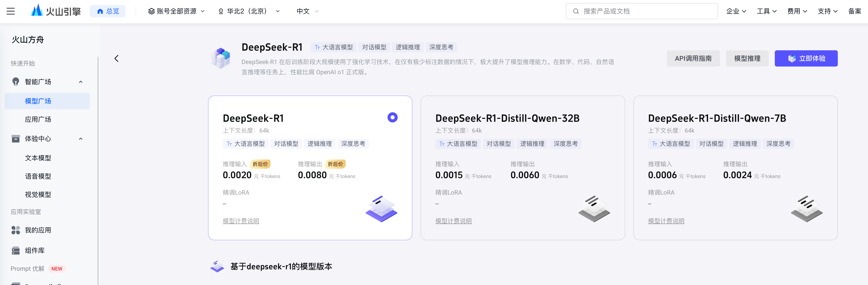Click the 0.0060 推理输出 price value
Viewport: 868px width, 285px height.
tap(525, 175)
